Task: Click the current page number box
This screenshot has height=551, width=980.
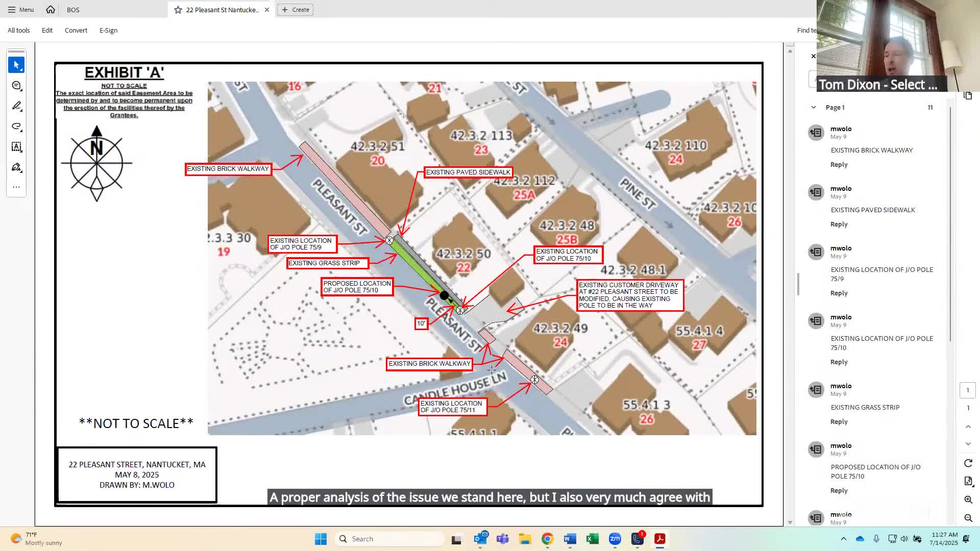Action: click(x=968, y=390)
